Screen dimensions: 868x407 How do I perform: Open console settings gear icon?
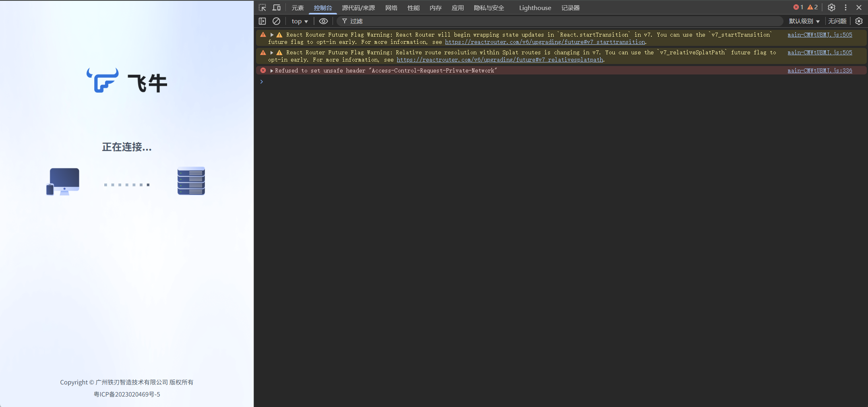point(859,21)
